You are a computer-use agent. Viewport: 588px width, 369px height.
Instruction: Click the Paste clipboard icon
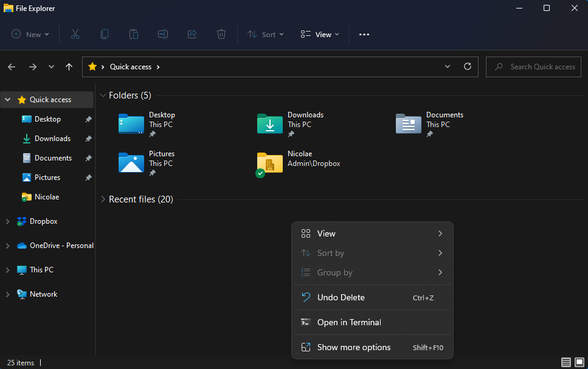point(134,35)
